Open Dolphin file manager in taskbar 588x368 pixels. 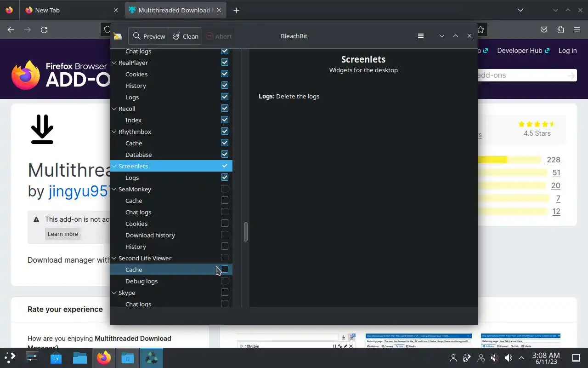click(x=79, y=357)
